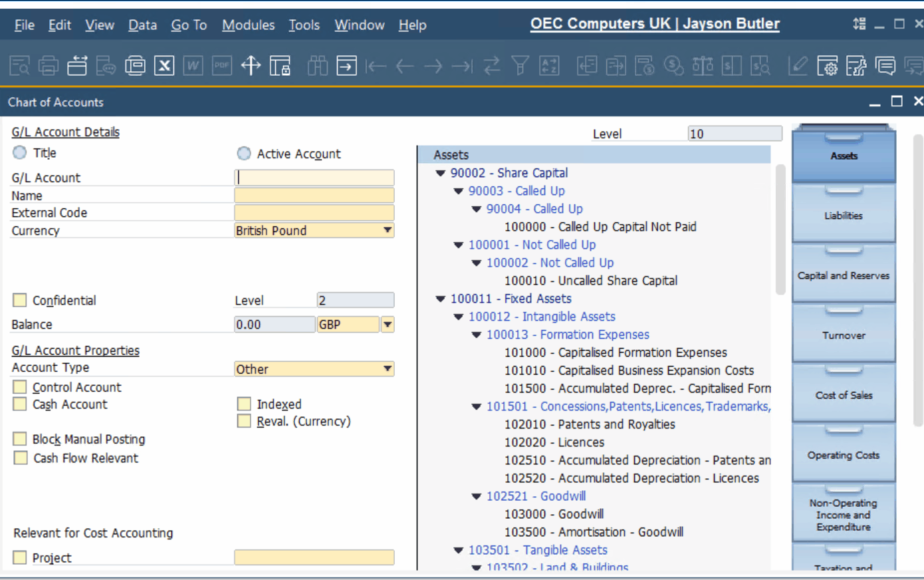Open the Liabilities drawer tab

pyautogui.click(x=844, y=214)
